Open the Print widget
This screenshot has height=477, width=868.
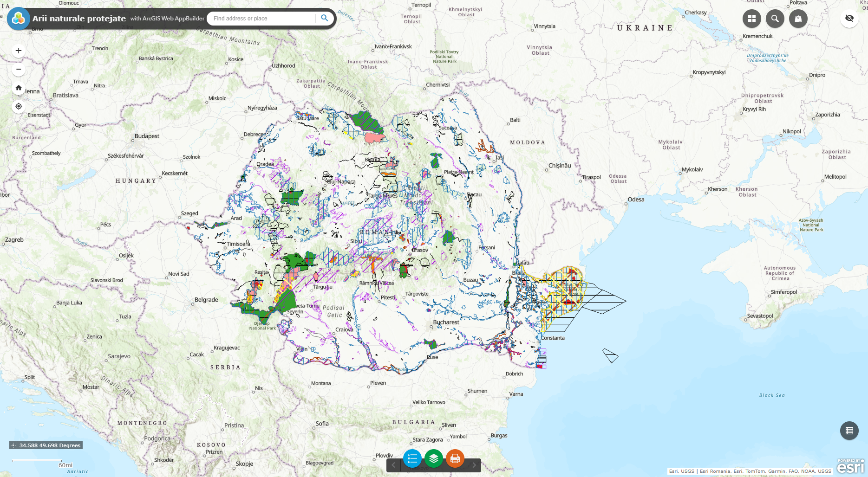455,459
